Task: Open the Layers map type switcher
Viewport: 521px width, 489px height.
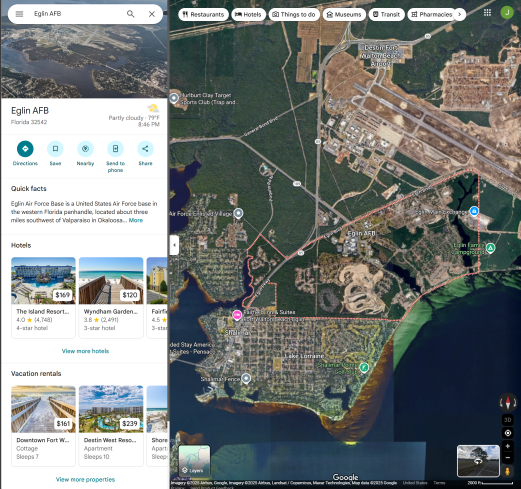Action: (194, 461)
